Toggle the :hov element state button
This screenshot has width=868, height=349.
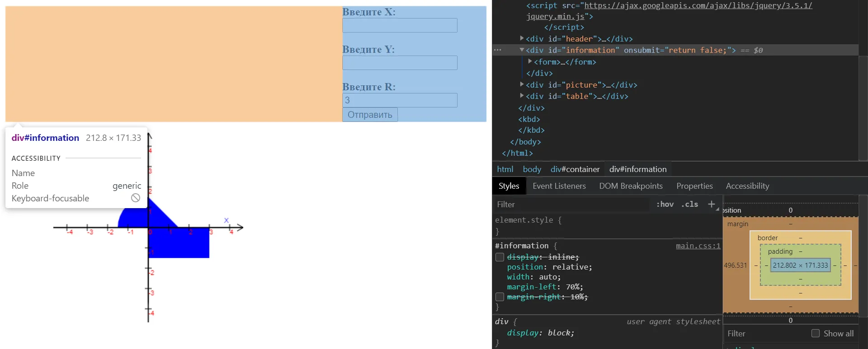pos(665,204)
